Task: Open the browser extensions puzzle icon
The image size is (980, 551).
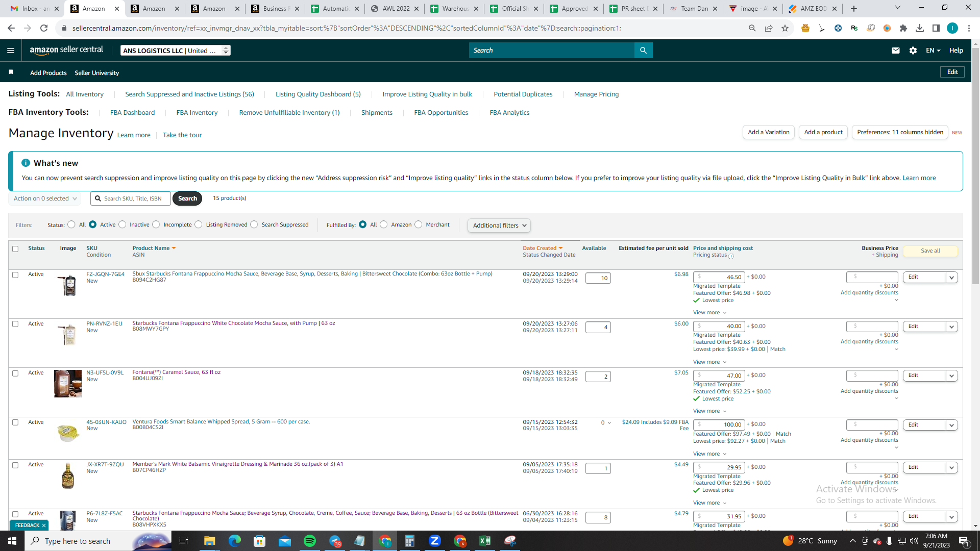Action: 903,28
